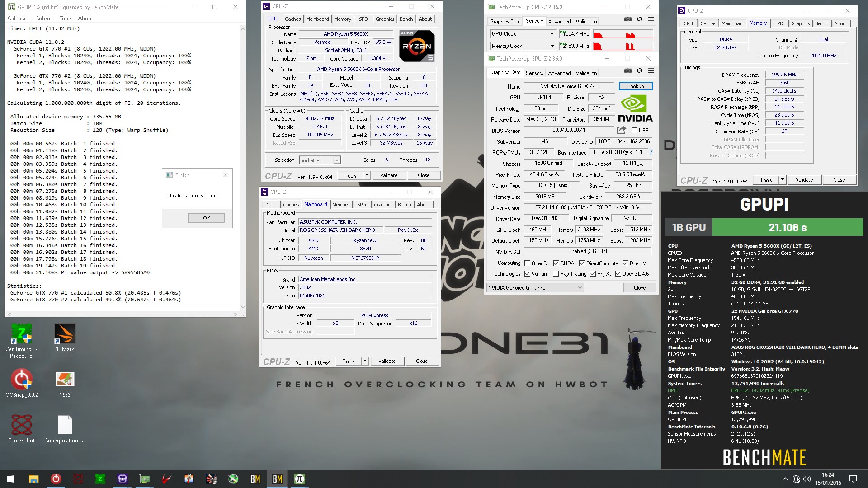
Task: Click the Lookup button in GPU-Z
Action: pyautogui.click(x=635, y=86)
